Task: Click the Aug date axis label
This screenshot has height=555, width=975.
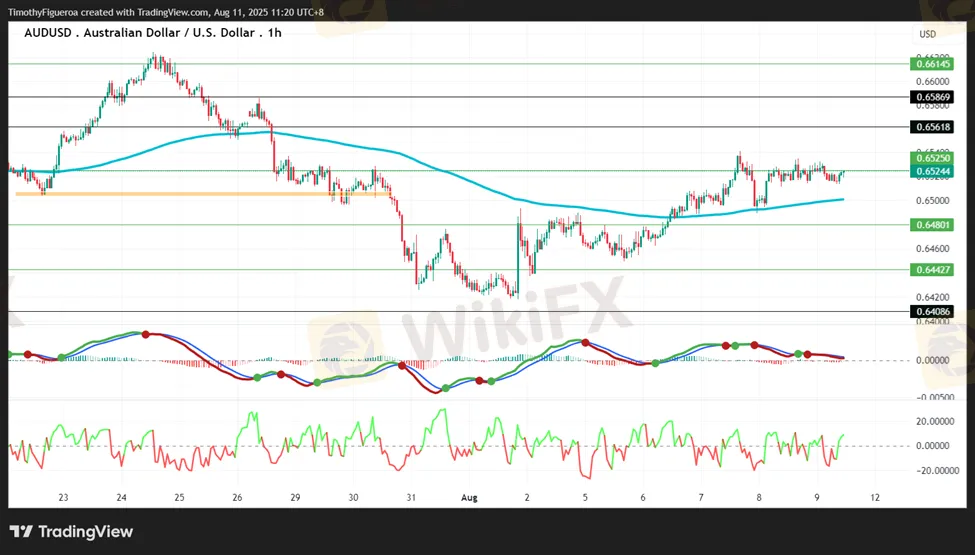Action: pyautogui.click(x=469, y=498)
